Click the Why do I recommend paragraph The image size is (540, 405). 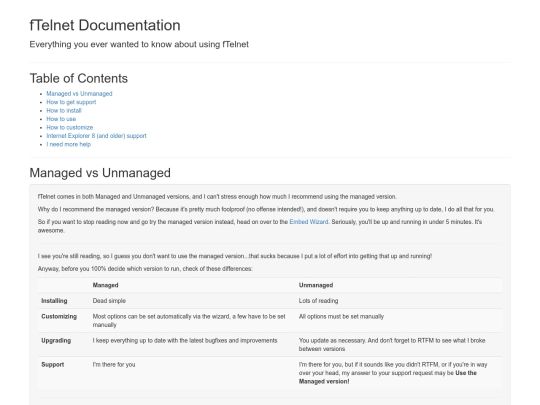coord(266,210)
